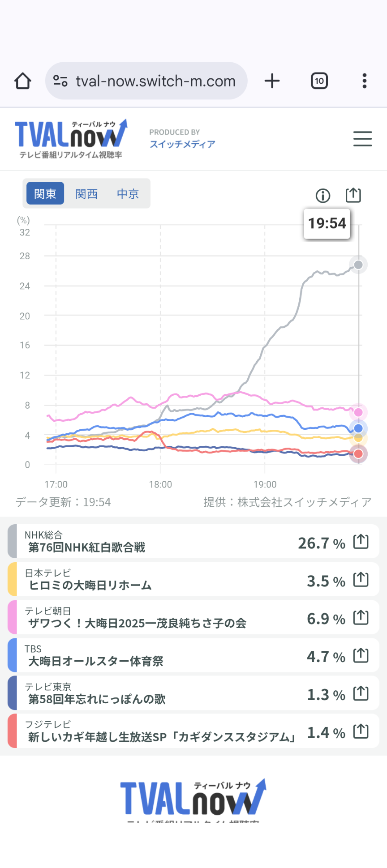Viewport: 387px width, 868px height.
Task: Click the gray NHK data point on chart
Action: click(x=358, y=265)
